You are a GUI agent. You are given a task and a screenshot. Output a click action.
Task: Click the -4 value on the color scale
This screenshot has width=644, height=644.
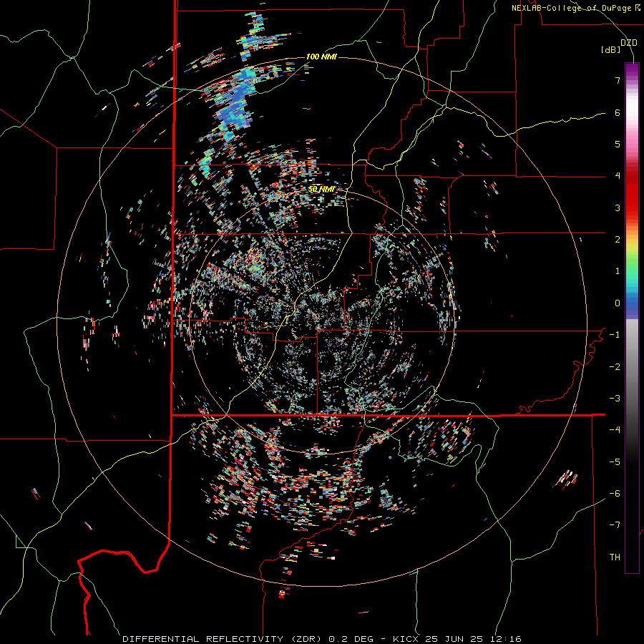(x=615, y=429)
